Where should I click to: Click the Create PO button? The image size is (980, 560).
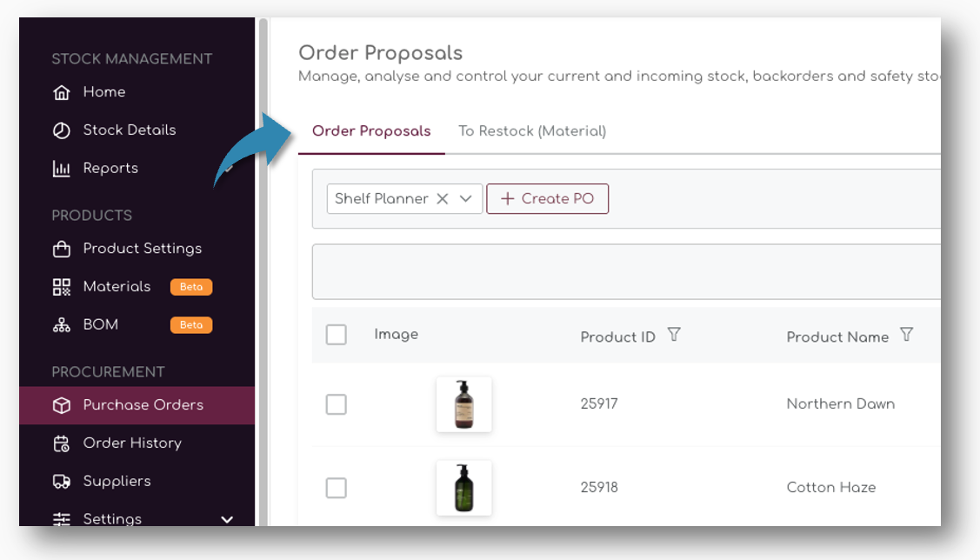(x=547, y=198)
